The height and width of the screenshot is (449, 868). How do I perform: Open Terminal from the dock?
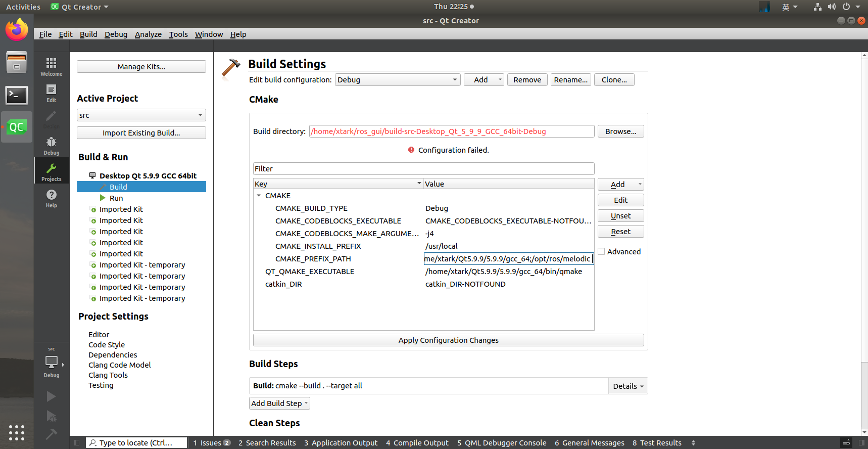(17, 95)
